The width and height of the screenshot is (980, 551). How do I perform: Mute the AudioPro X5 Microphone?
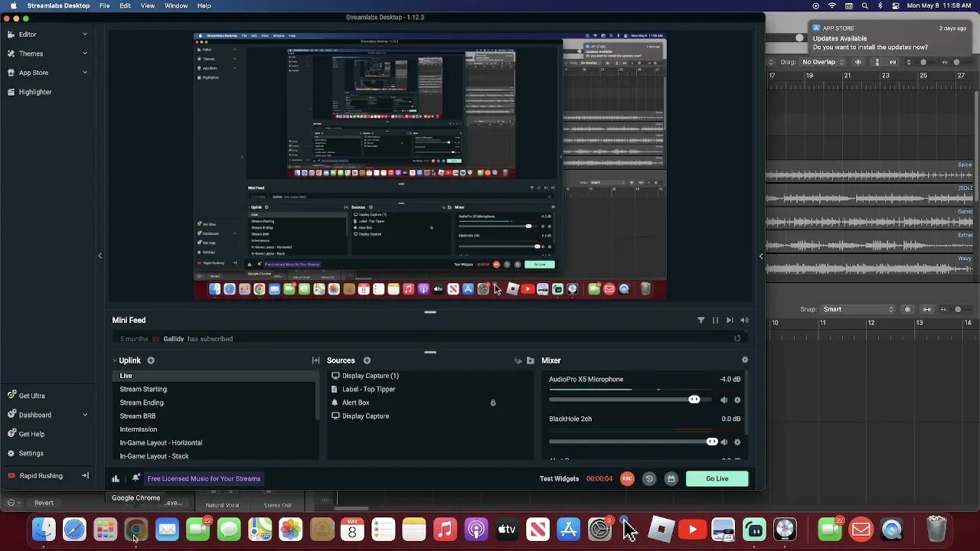[x=724, y=399]
